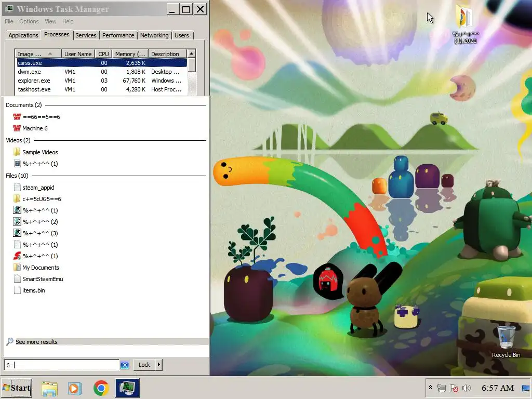The image size is (532, 399).
Task: Open the steam_appid file result
Action: (34, 187)
